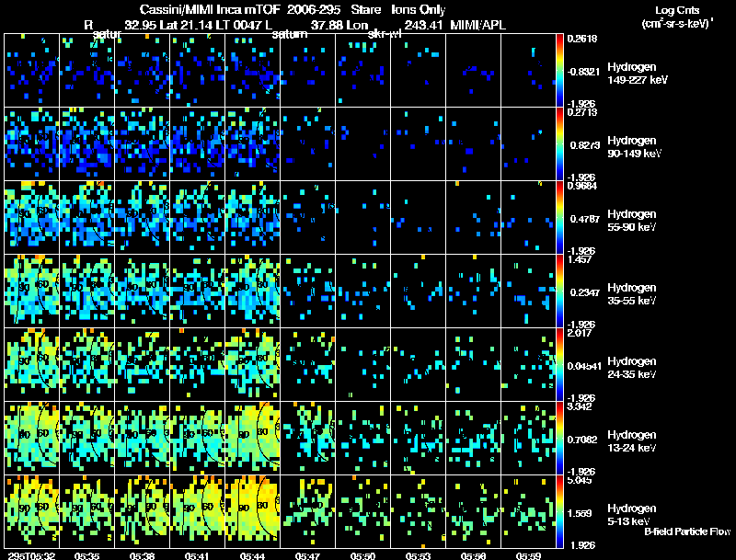The width and height of the screenshot is (736, 560).
Task: Click the color scale bar for the 90-149 keV row
Action: click(559, 144)
